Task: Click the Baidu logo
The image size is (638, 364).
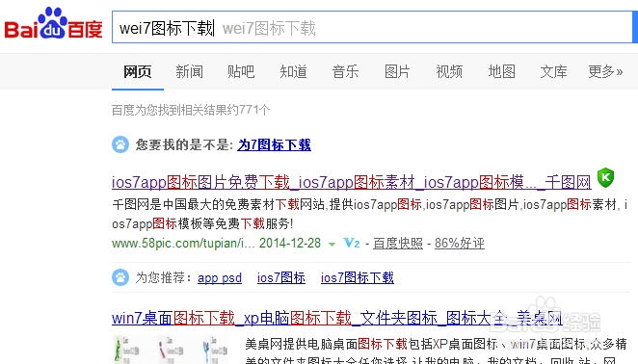Action: coord(53,23)
